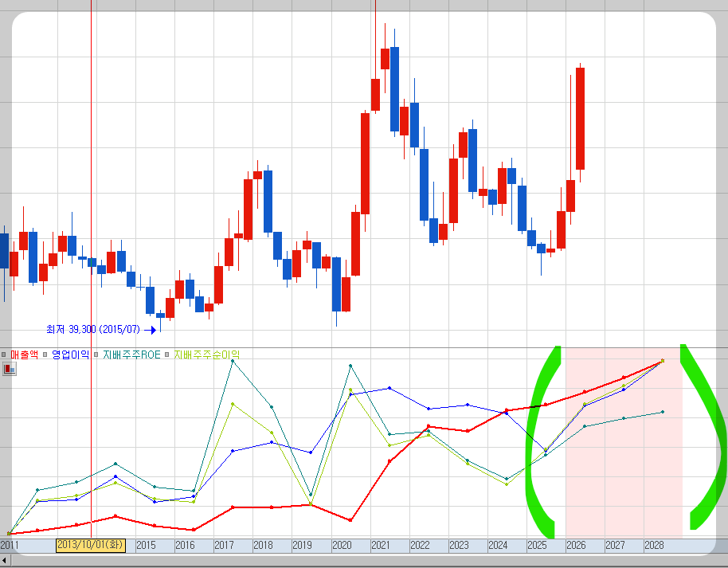Select the 지배주주순이익 legend label

[x=206, y=355]
